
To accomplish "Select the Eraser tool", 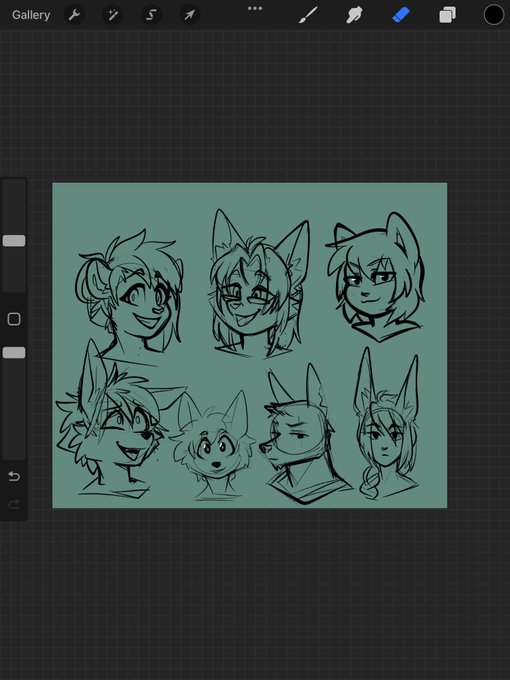I will [x=401, y=16].
